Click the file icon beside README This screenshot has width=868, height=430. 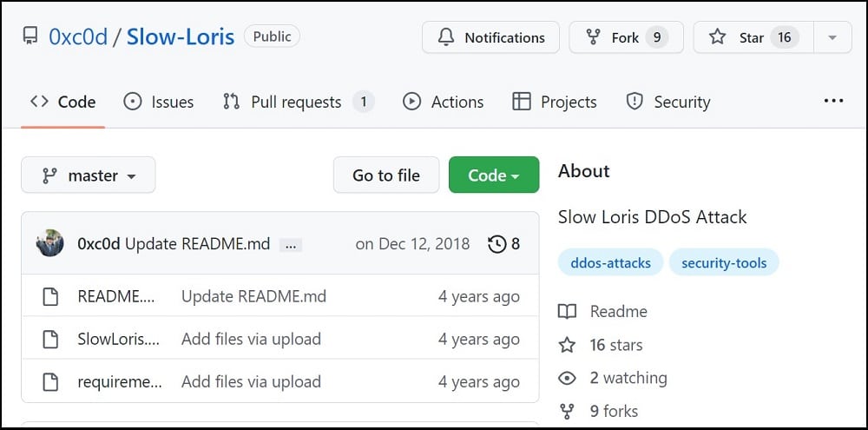[51, 297]
